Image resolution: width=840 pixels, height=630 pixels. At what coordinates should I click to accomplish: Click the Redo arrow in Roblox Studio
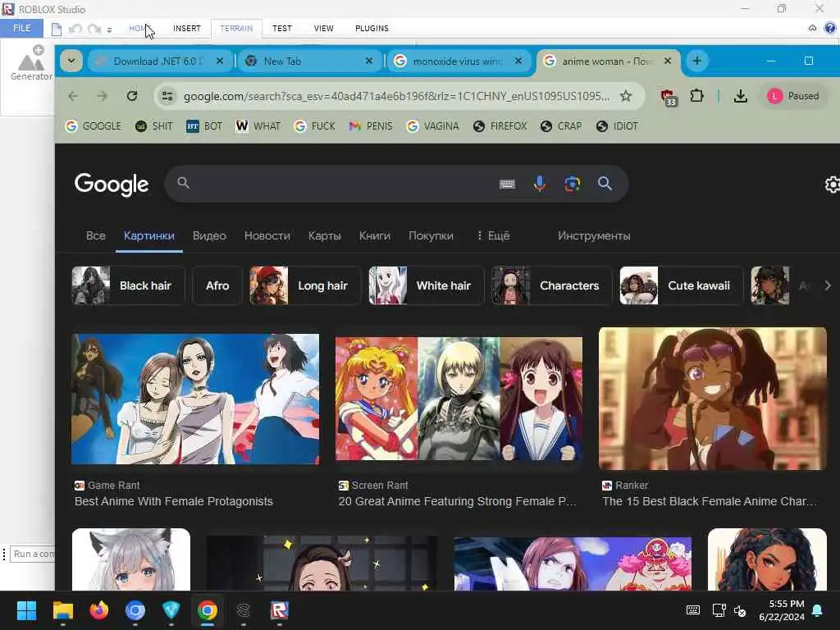click(x=94, y=29)
